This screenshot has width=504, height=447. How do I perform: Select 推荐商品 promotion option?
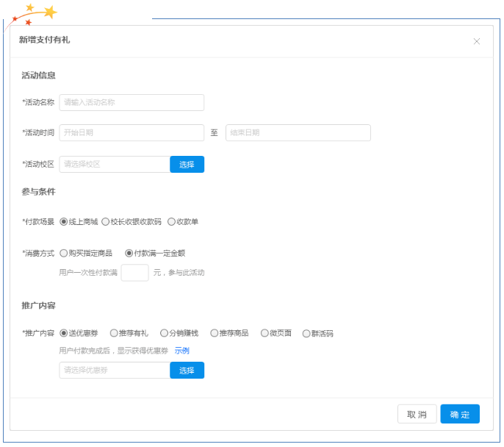(x=215, y=333)
